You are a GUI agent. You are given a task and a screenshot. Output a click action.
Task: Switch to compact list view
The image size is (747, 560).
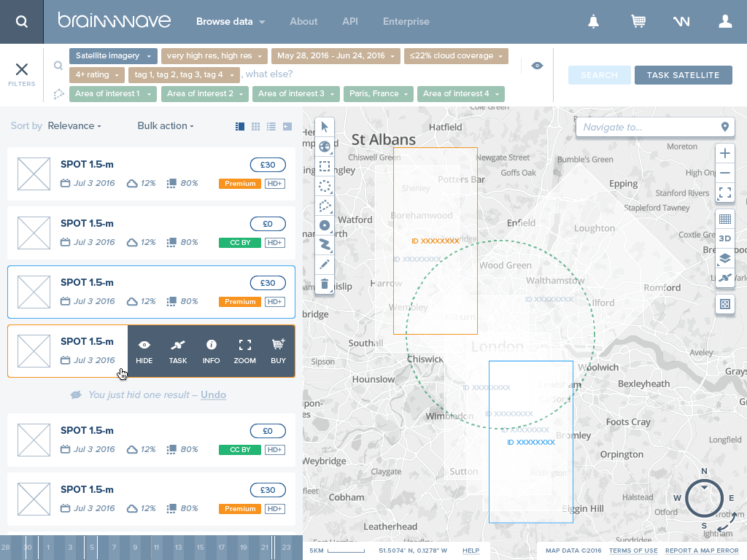pyautogui.click(x=271, y=127)
